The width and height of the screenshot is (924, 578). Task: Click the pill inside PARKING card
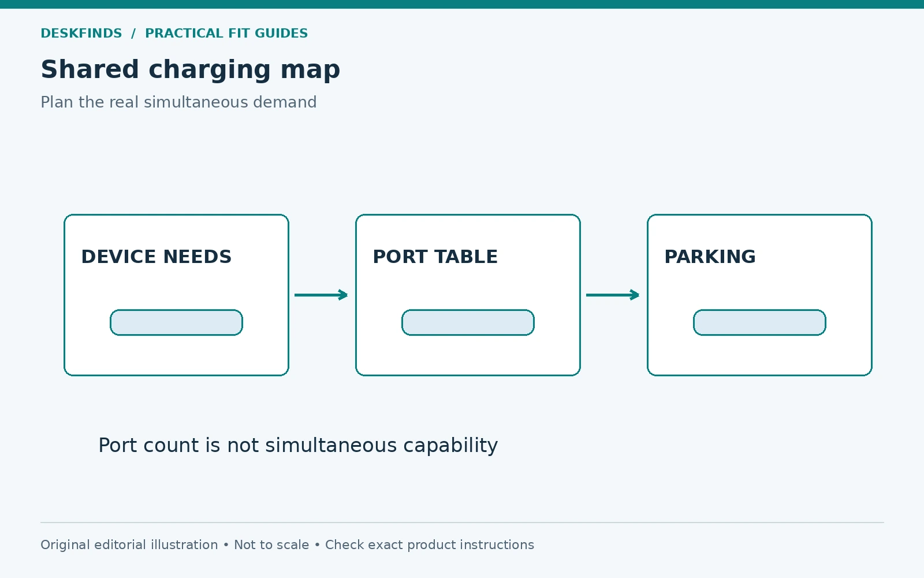(x=759, y=323)
